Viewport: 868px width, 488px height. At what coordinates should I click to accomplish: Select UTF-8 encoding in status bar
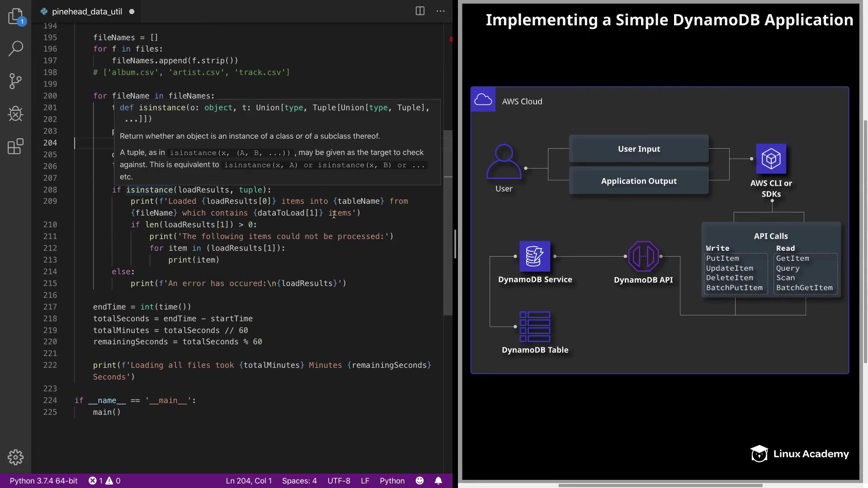tap(339, 481)
